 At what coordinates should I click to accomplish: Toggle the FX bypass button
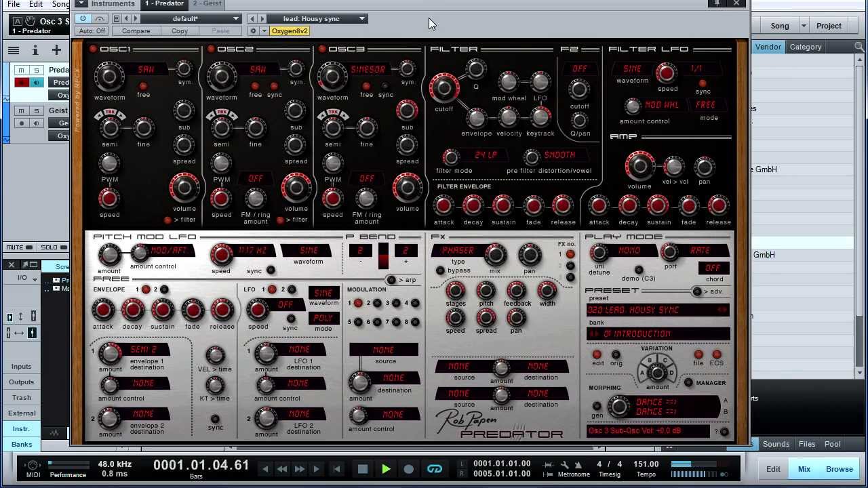[440, 270]
